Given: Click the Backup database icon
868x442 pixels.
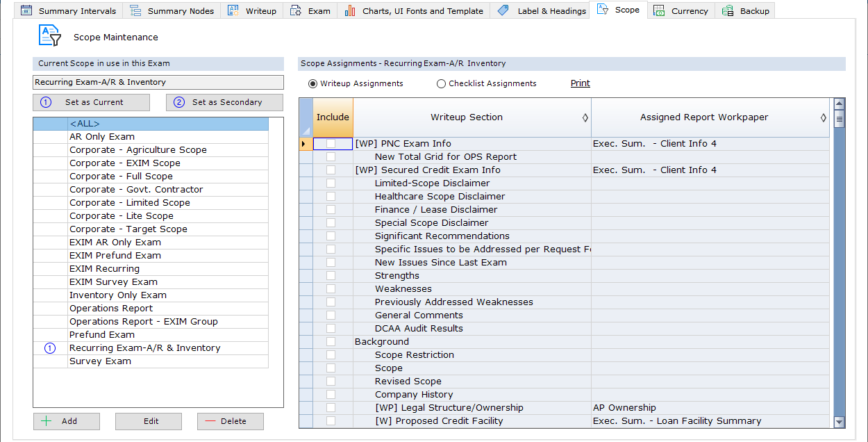Looking at the screenshot, I should coord(728,11).
